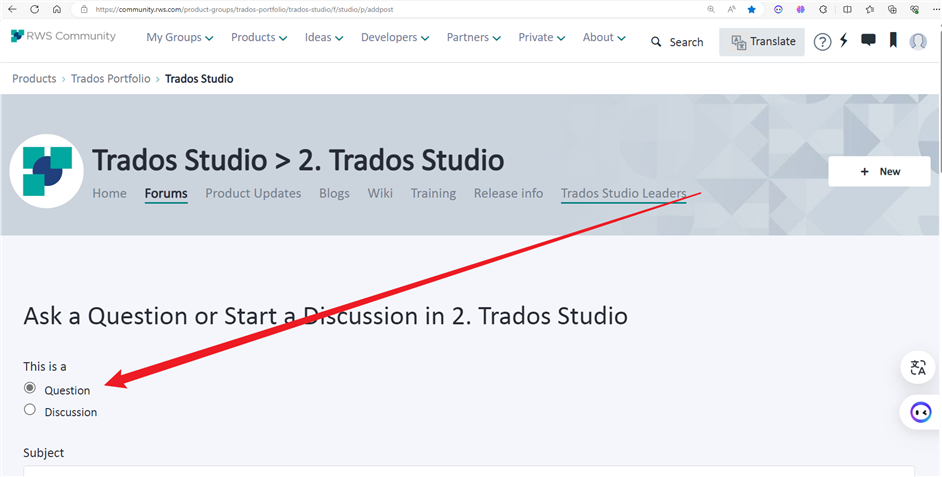Switch to the Forums tab

coord(166,193)
